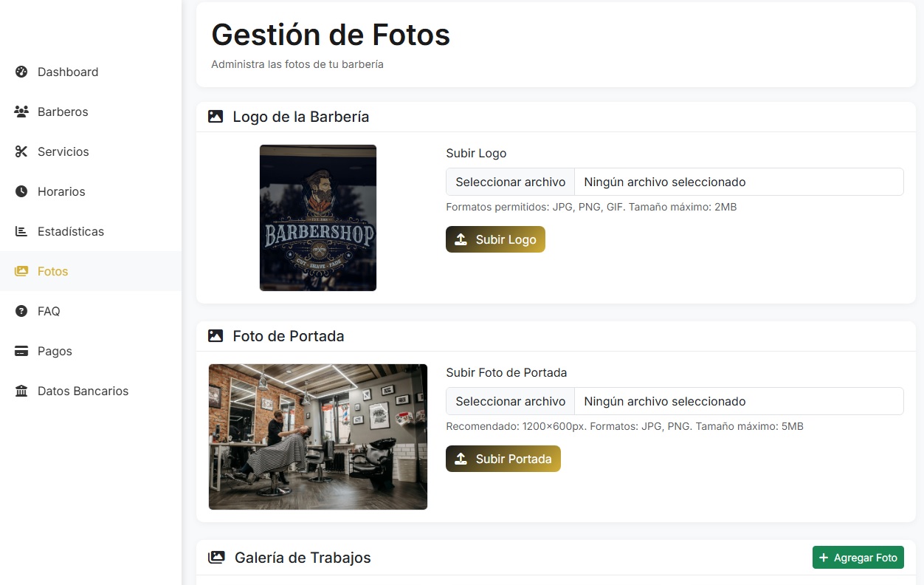Select a cover file with Seleccionar archivo
Viewport: 924px width, 585px height.
point(510,401)
